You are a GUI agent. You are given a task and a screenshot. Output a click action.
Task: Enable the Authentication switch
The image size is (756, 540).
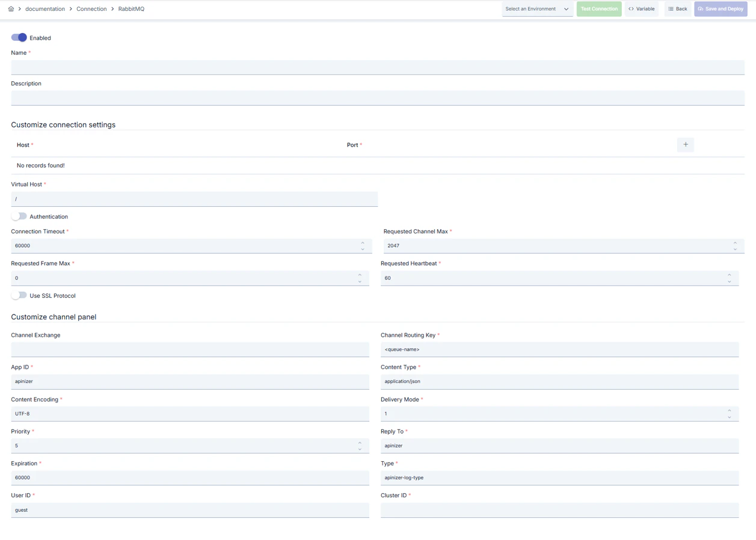pyautogui.click(x=19, y=216)
